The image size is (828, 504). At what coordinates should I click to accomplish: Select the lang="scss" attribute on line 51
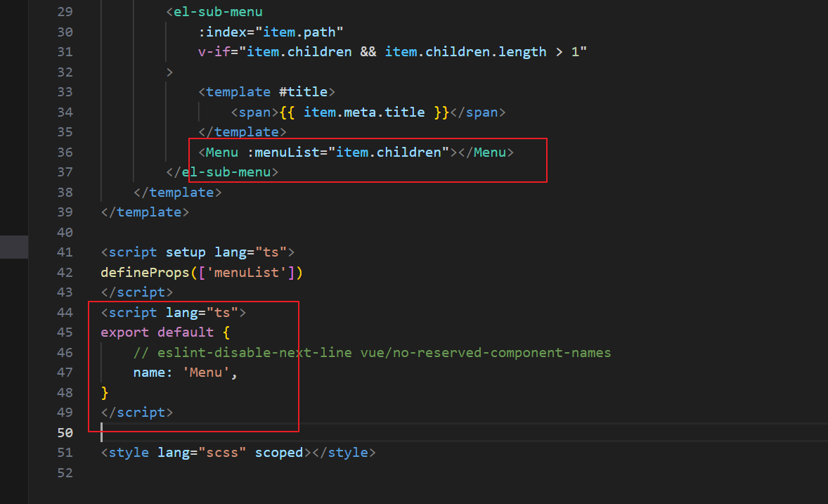(204, 453)
